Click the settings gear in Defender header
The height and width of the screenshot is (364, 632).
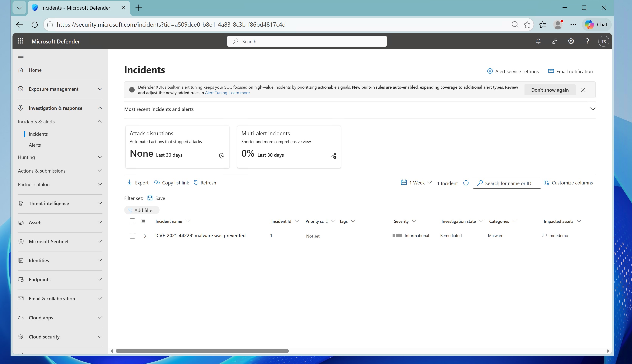click(571, 41)
